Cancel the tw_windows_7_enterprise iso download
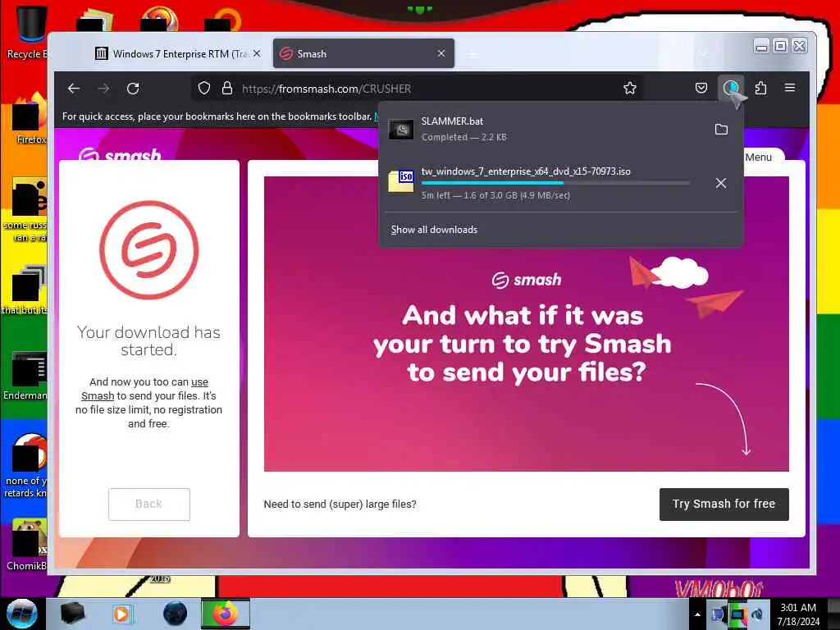The image size is (840, 630). 721,183
